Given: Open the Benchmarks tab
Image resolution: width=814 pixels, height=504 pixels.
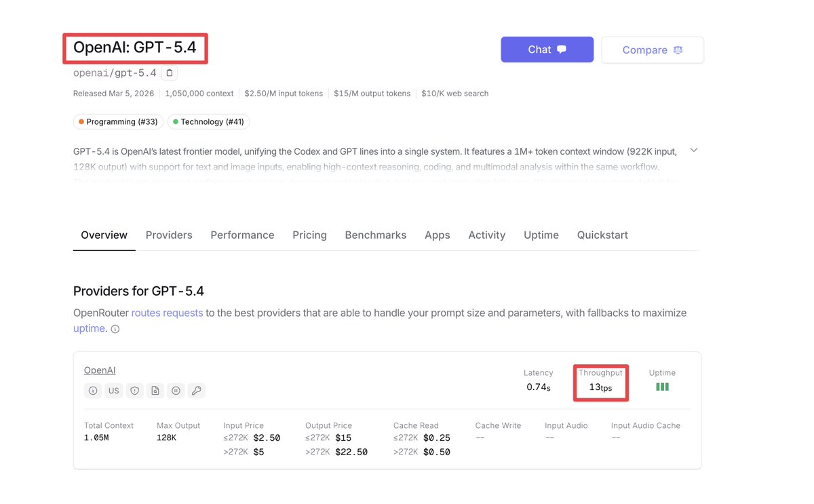Looking at the screenshot, I should click(375, 235).
